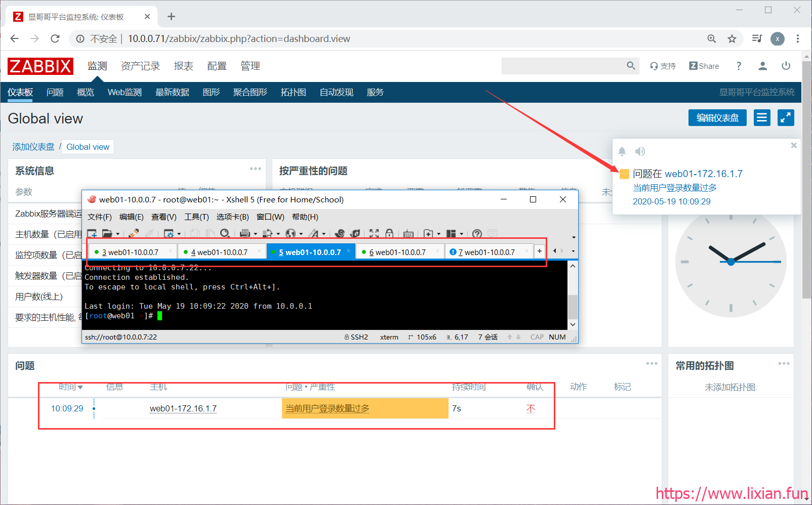Click the 编辑仪表盘 button
This screenshot has width=812, height=505.
717,118
